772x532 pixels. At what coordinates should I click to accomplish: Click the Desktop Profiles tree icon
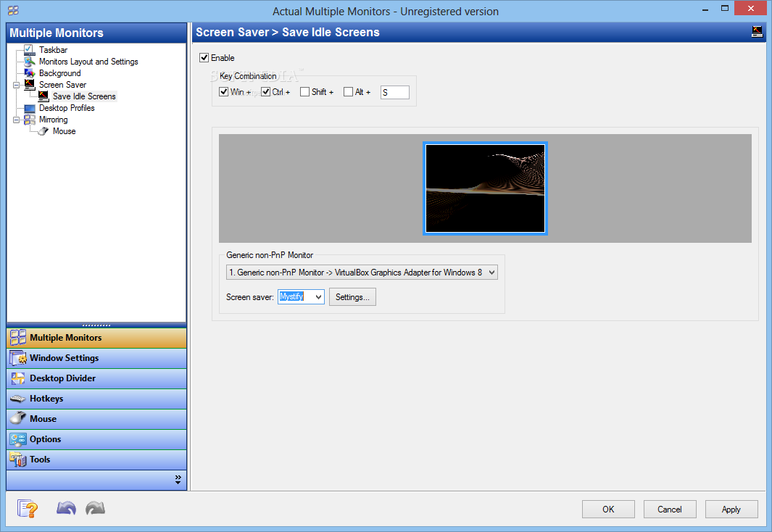click(x=30, y=108)
